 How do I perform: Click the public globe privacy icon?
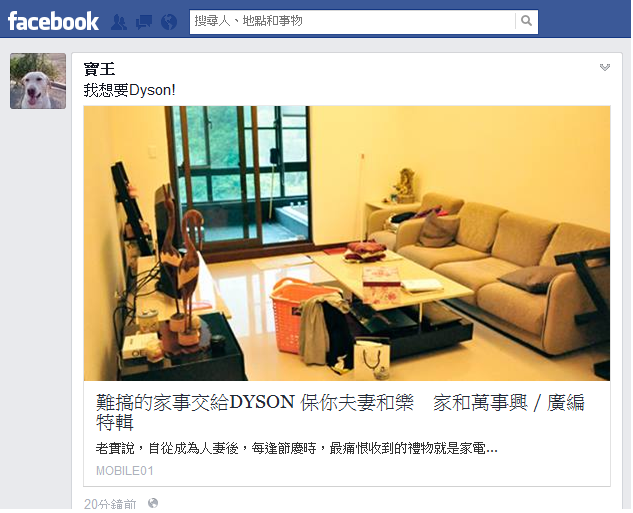pos(153,503)
